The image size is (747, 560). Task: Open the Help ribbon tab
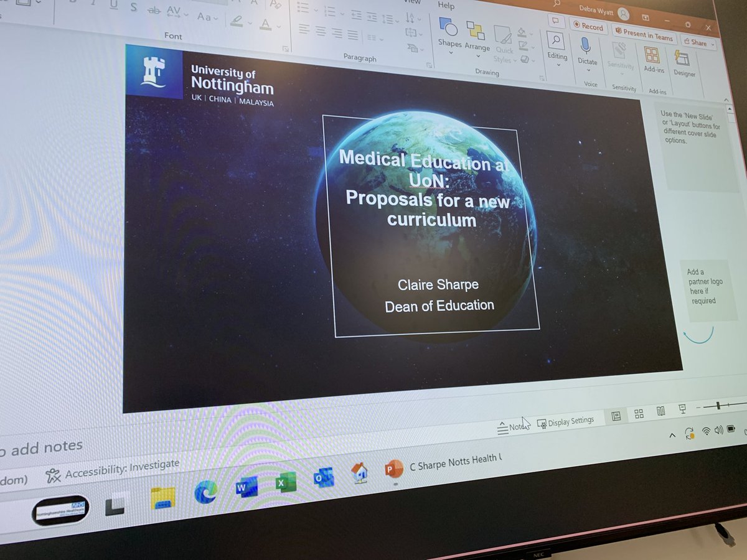pyautogui.click(x=446, y=5)
